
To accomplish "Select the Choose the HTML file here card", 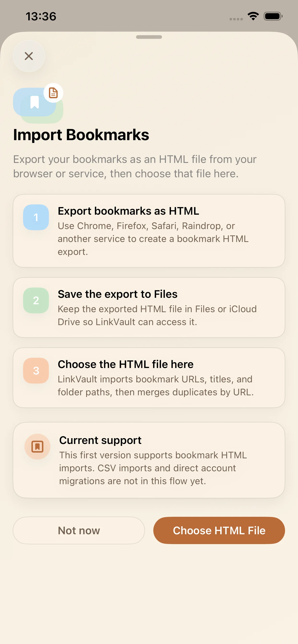I will click(x=149, y=378).
